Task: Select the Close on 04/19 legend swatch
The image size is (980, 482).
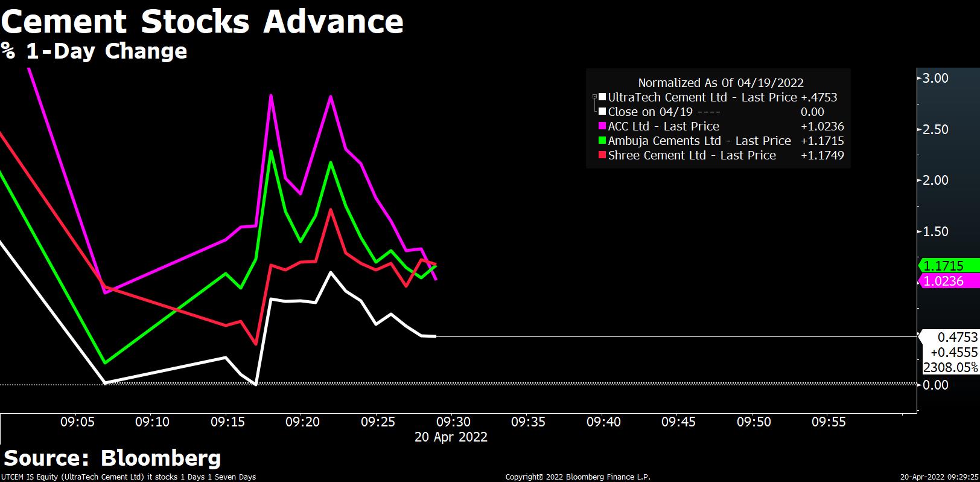Action: 602,112
